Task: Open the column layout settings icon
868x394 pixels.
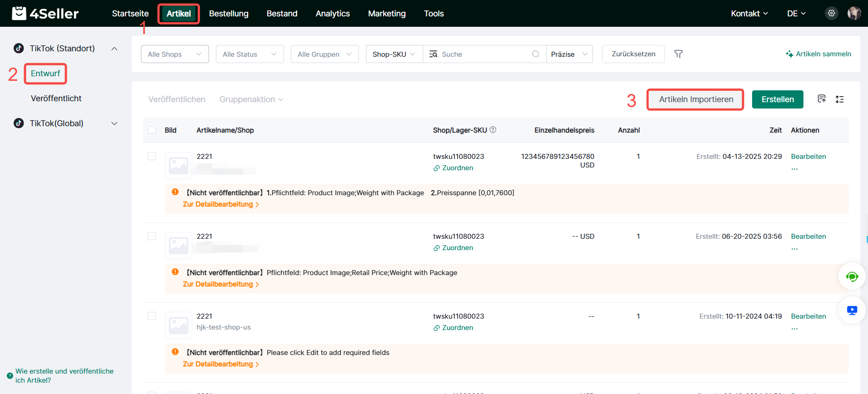Action: 839,99
